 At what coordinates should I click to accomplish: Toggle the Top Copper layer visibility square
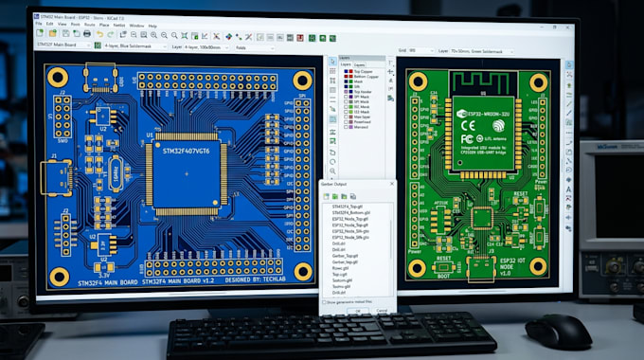346,71
